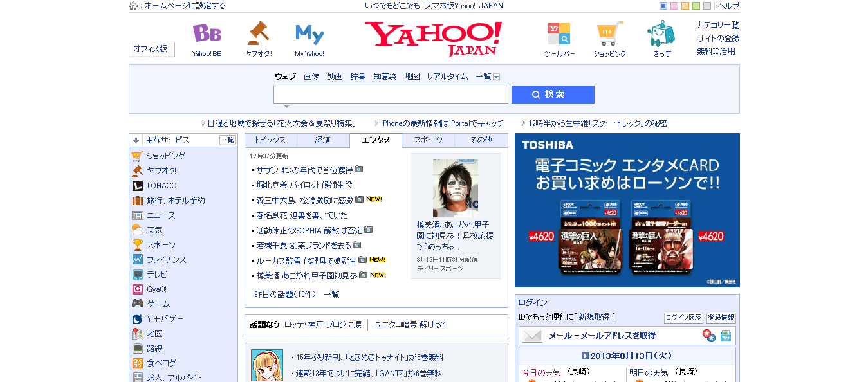Click the 食べログ sidebar icon

point(137,363)
